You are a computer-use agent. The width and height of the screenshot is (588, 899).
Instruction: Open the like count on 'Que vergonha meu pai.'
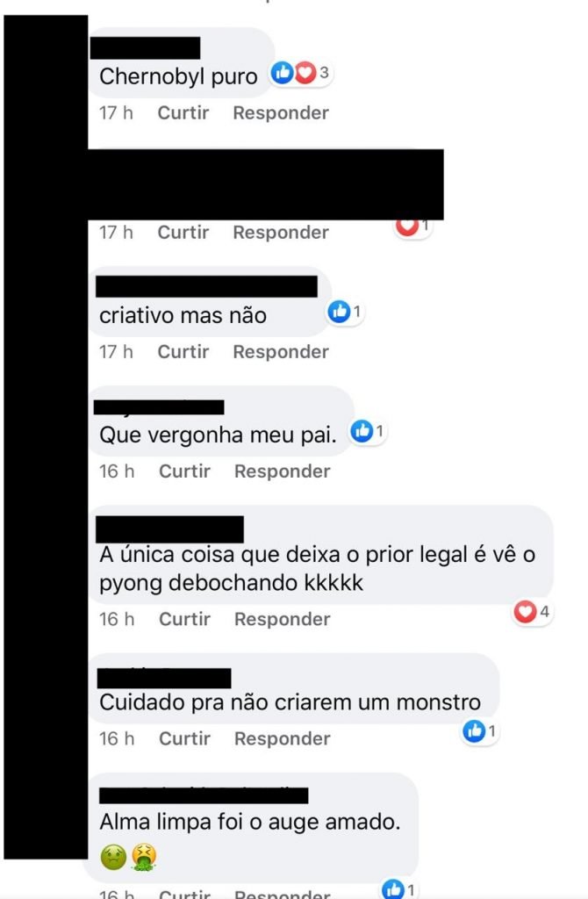click(368, 431)
